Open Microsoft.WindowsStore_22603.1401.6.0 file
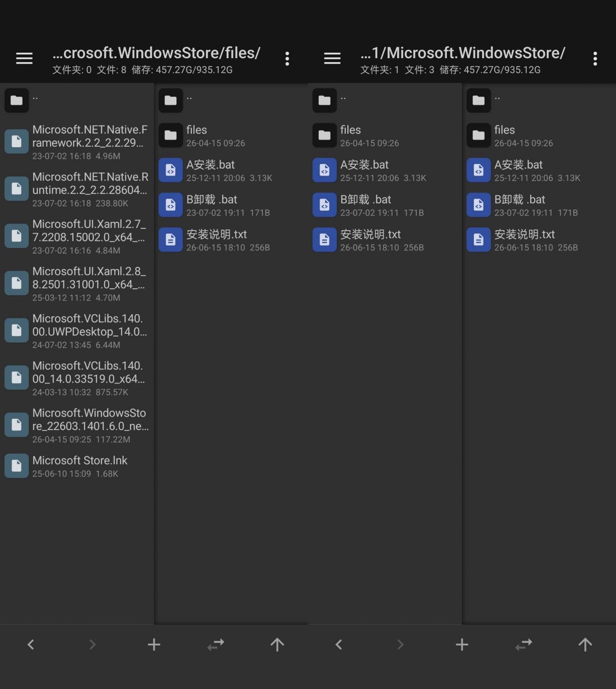 click(77, 425)
